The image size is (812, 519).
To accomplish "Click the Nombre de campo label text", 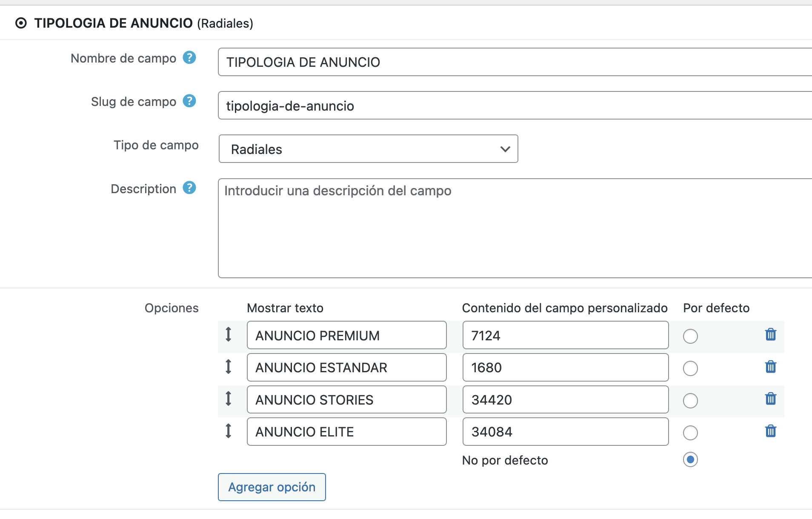I will click(x=123, y=58).
